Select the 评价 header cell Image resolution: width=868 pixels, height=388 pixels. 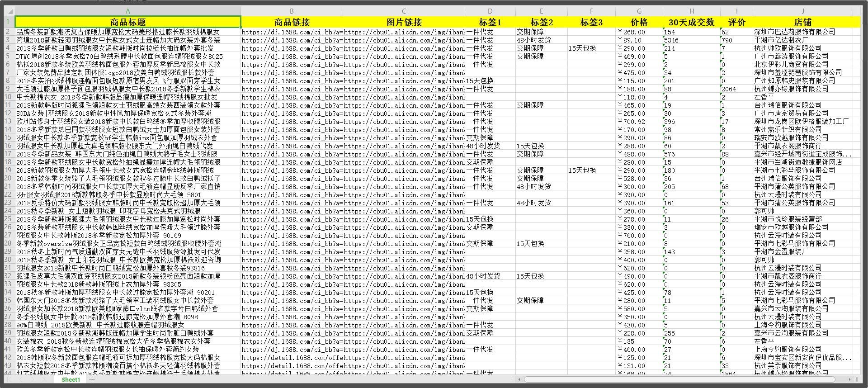[x=736, y=22]
